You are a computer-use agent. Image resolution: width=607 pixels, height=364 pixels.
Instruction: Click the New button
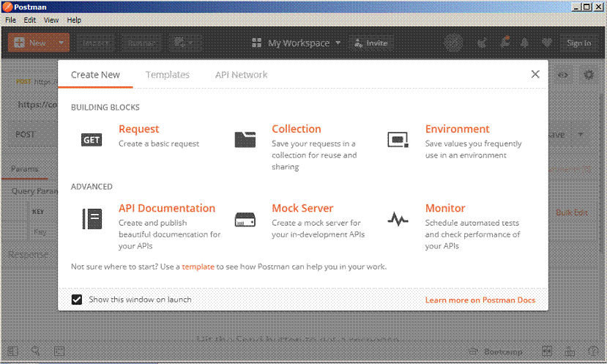pyautogui.click(x=31, y=42)
